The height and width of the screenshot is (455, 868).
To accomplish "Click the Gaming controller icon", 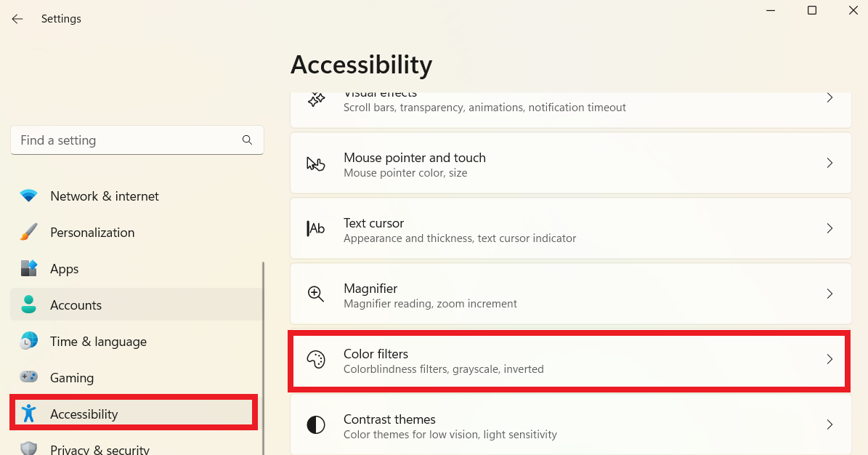I will (29, 378).
